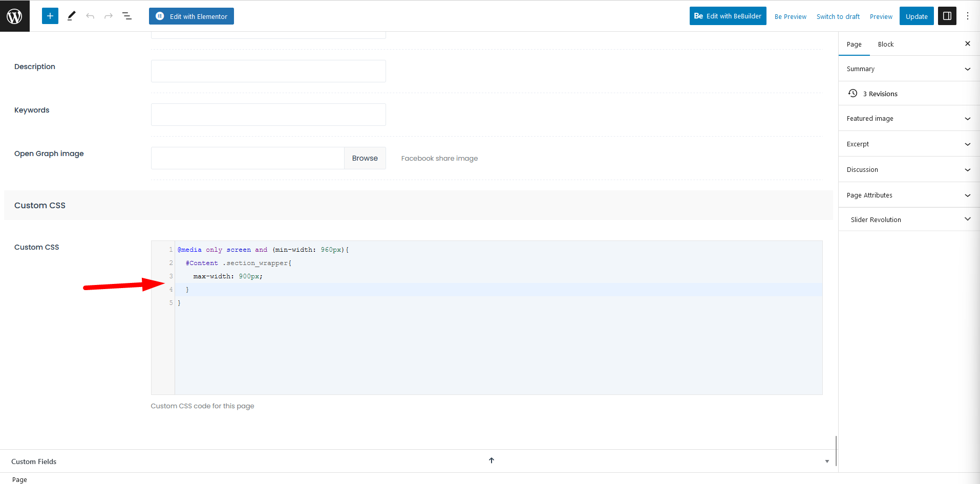Click the Page breadcrumb in the footer
Screen dimensions: 980x484
[x=19, y=479]
